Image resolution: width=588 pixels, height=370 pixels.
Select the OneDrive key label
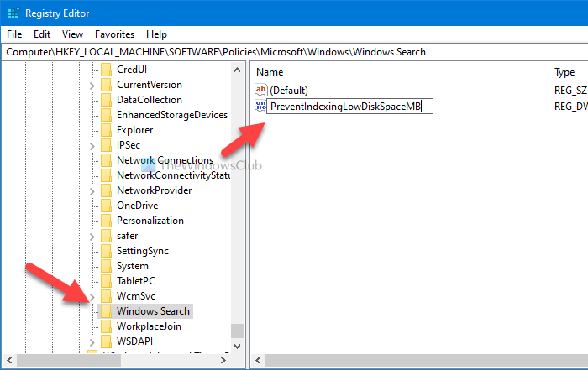137,206
